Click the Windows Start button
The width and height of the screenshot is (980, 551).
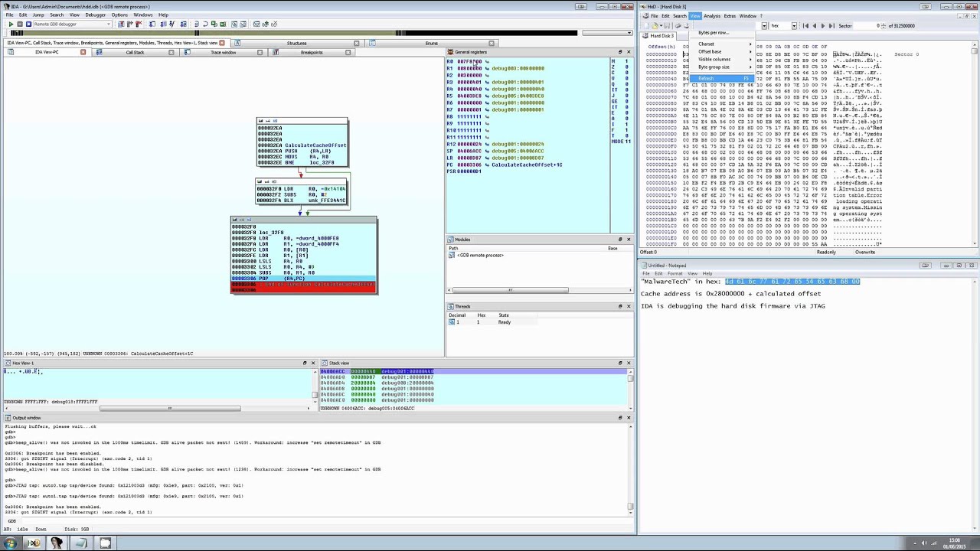tap(10, 543)
